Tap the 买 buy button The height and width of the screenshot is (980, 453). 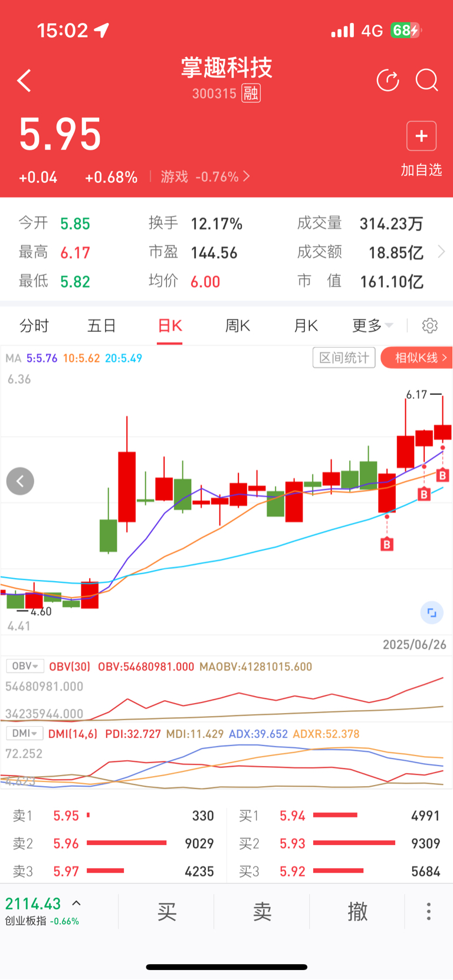167,911
